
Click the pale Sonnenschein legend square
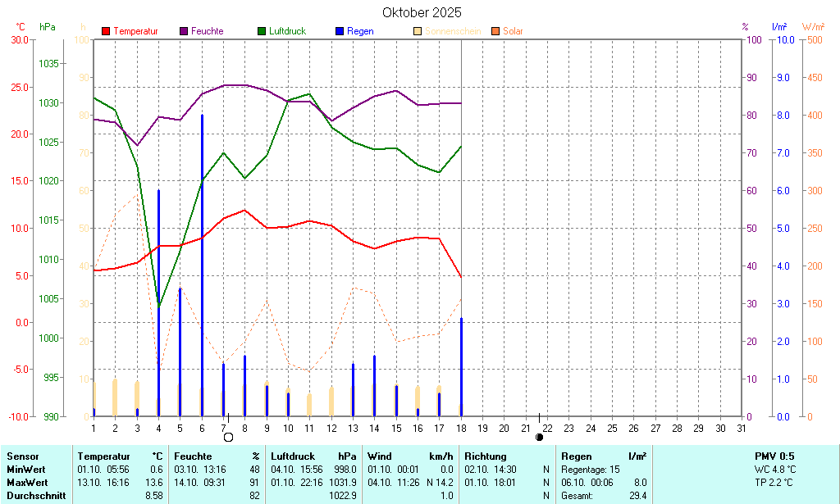(x=418, y=31)
